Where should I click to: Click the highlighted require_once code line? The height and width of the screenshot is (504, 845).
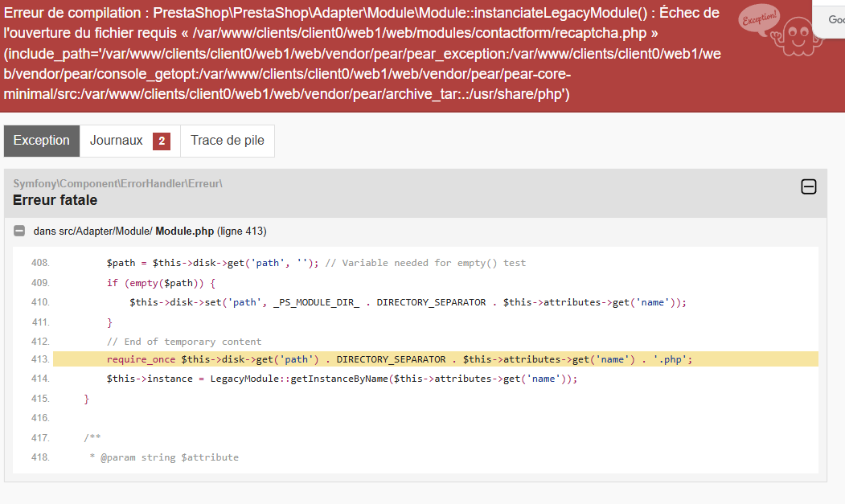pos(436,359)
